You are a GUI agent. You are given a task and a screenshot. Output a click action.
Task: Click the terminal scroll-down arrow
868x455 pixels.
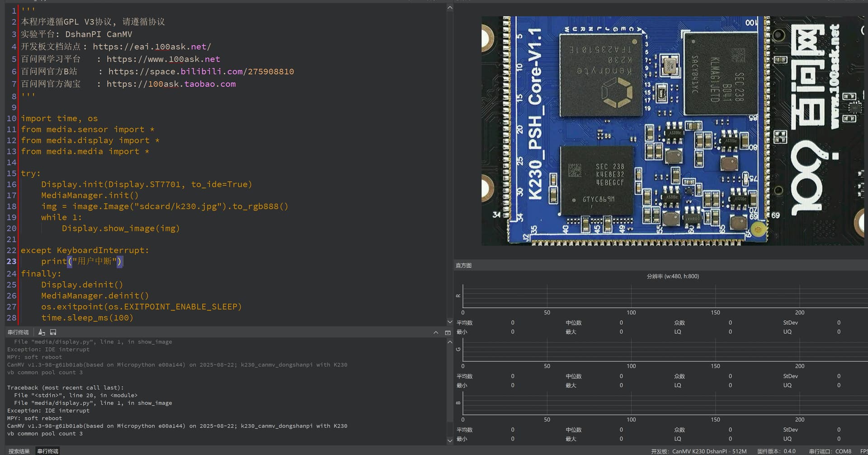coord(450,441)
